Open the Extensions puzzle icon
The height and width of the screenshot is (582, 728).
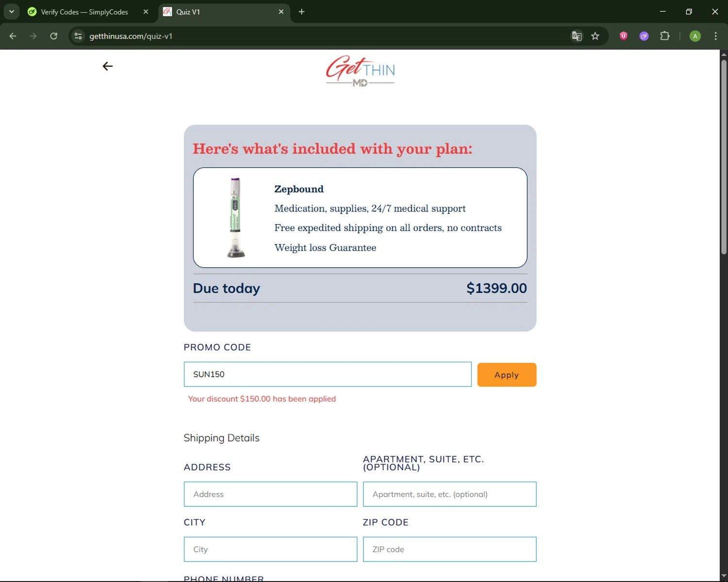pos(665,36)
